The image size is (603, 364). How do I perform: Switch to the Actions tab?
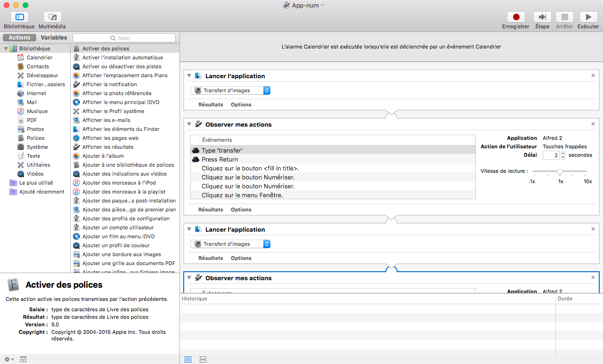tap(19, 38)
